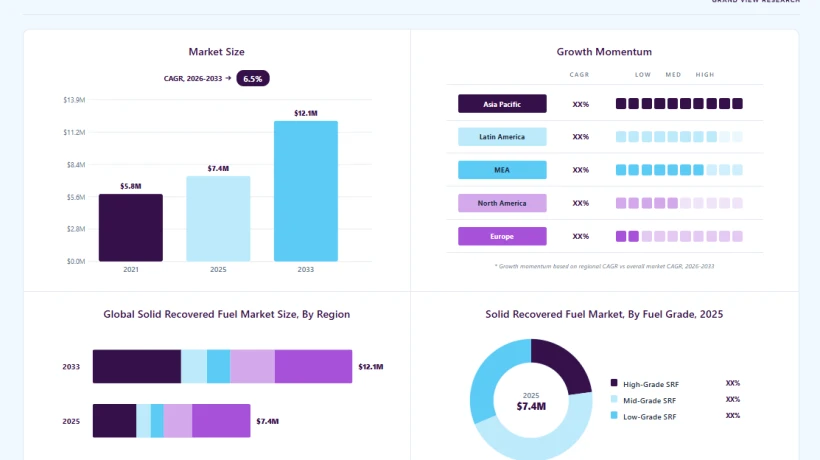
Task: Click the lilac segment of the 2033 stacked bar
Action: tap(252, 366)
